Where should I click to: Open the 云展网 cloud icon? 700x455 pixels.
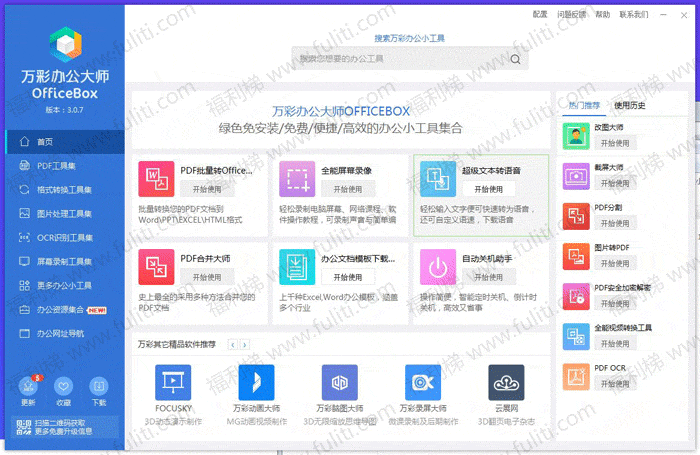(x=506, y=383)
